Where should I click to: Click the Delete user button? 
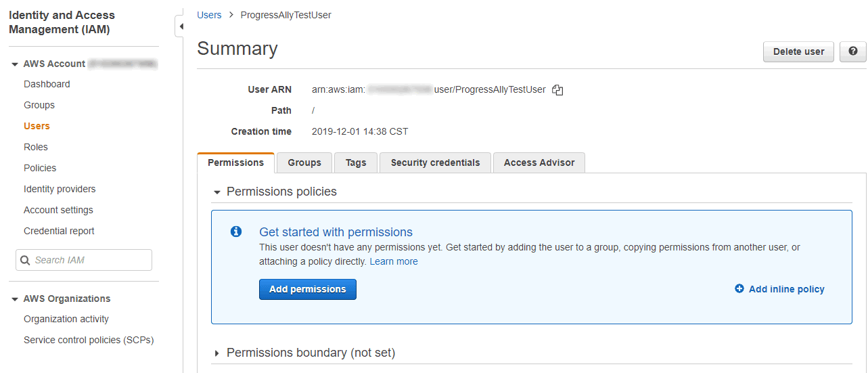click(x=798, y=51)
